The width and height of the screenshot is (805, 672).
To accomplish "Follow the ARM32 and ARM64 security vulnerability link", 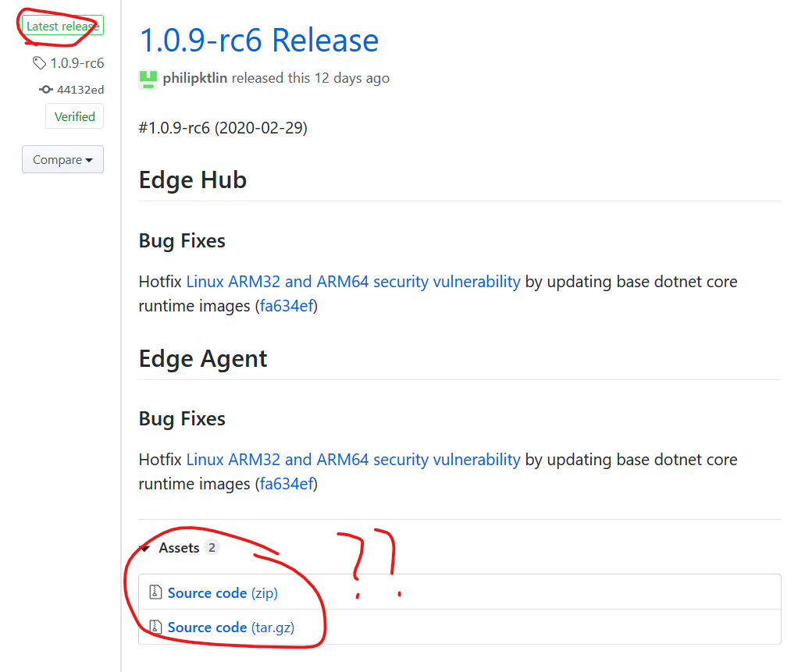I will (x=352, y=281).
